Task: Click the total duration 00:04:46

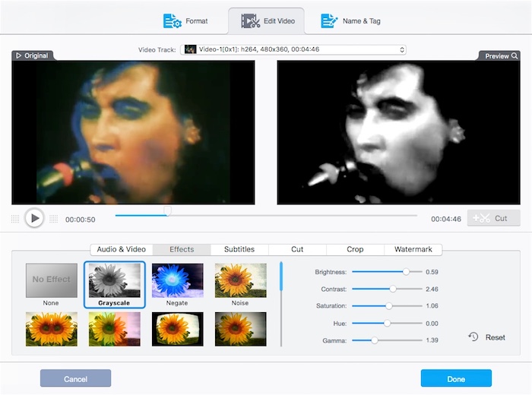Action: (446, 219)
